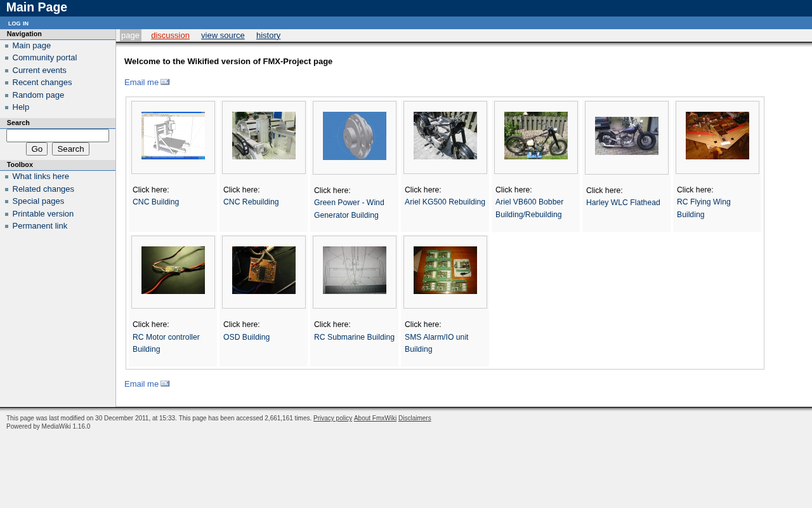Open the view source tab

(223, 36)
